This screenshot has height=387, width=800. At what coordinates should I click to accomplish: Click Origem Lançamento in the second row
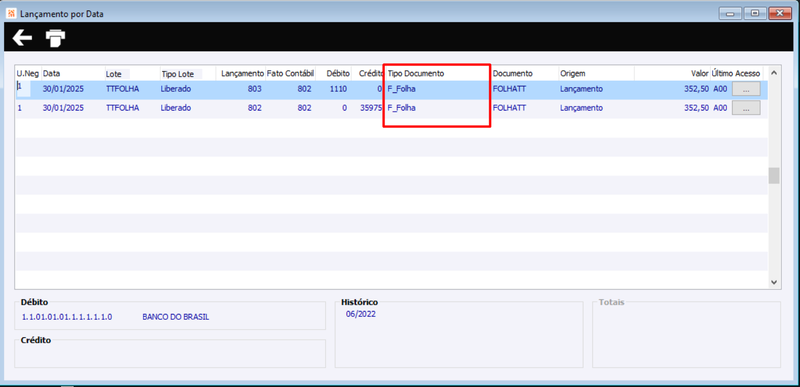tap(581, 108)
